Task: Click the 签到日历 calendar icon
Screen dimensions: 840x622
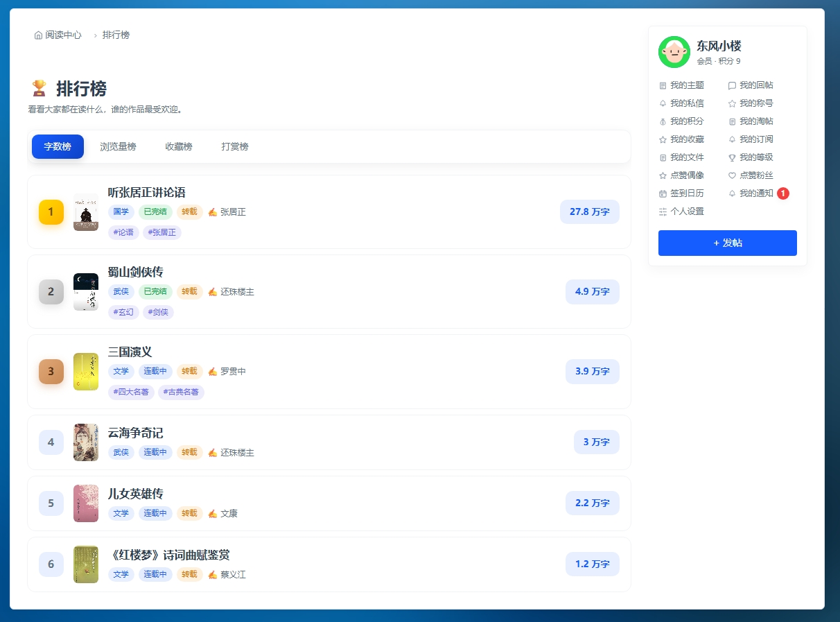Action: (663, 193)
